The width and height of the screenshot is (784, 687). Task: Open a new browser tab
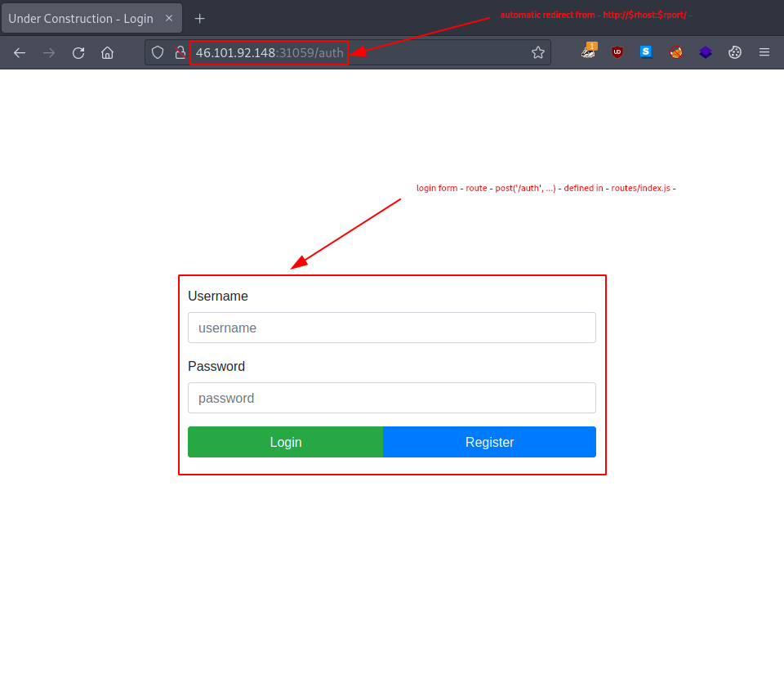pos(200,18)
